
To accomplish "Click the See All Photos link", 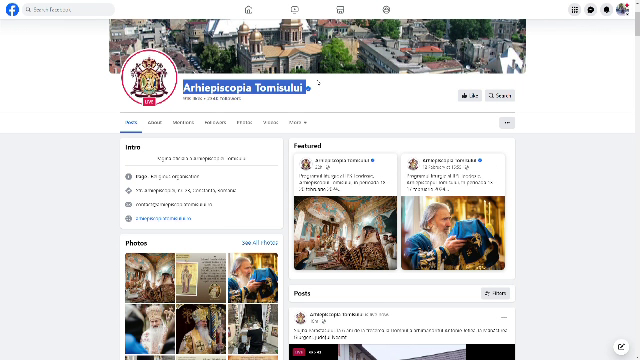I will click(x=260, y=243).
